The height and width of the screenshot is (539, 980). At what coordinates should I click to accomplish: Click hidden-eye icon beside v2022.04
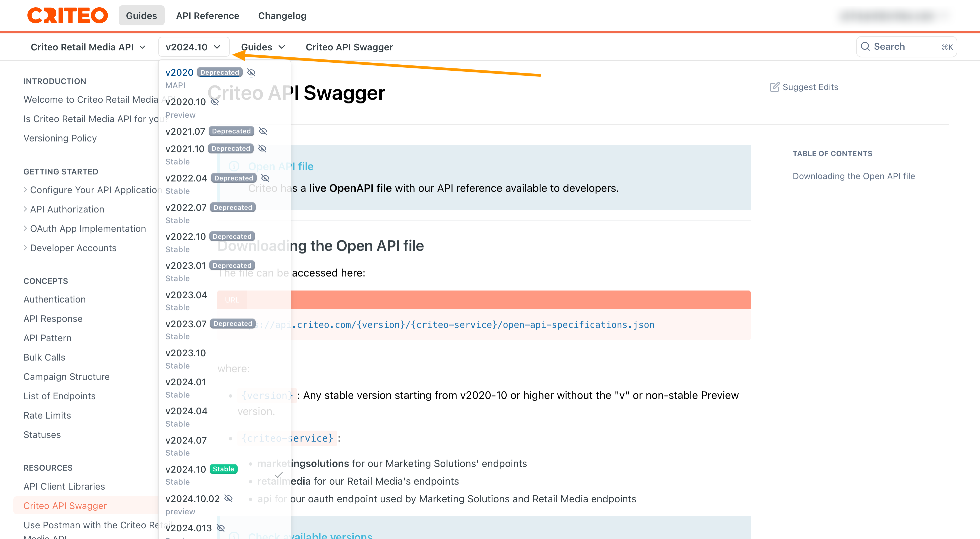pyautogui.click(x=265, y=178)
